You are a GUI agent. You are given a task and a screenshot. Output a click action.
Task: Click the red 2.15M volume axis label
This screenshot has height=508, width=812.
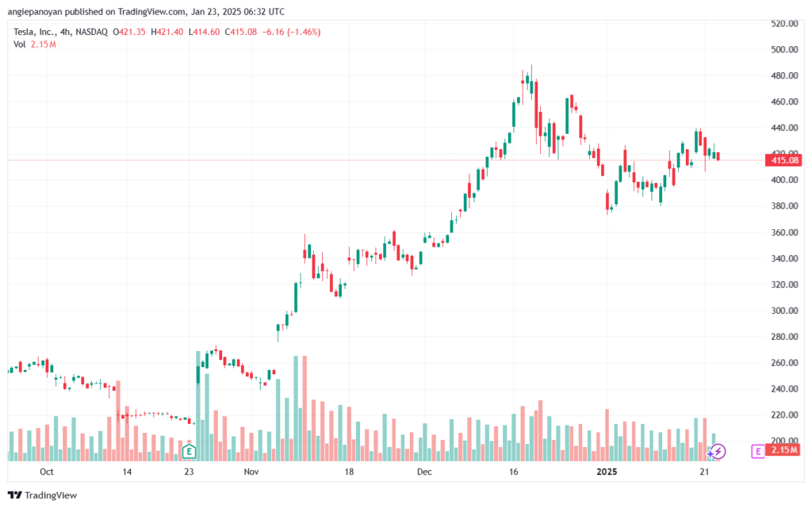783,450
